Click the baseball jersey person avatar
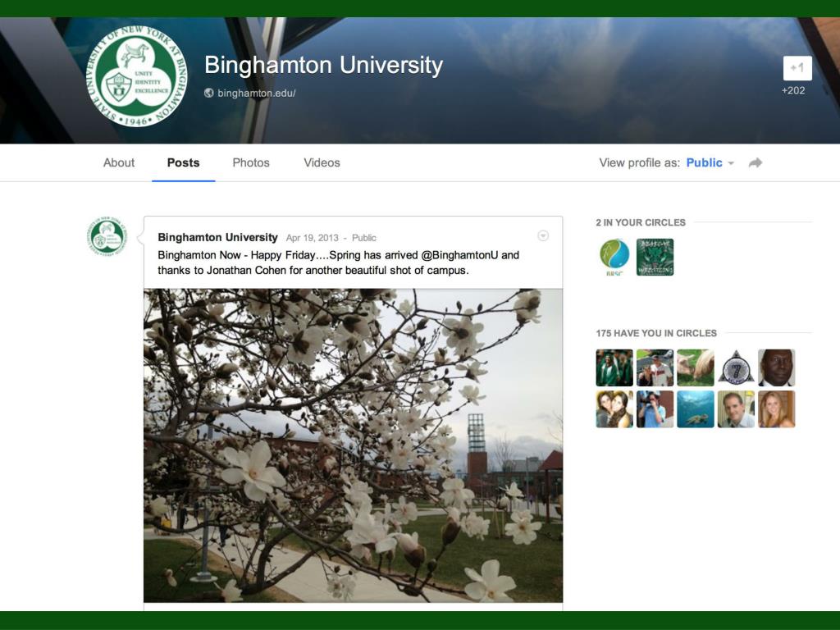Viewport: 840px width, 630px height. coord(655,367)
